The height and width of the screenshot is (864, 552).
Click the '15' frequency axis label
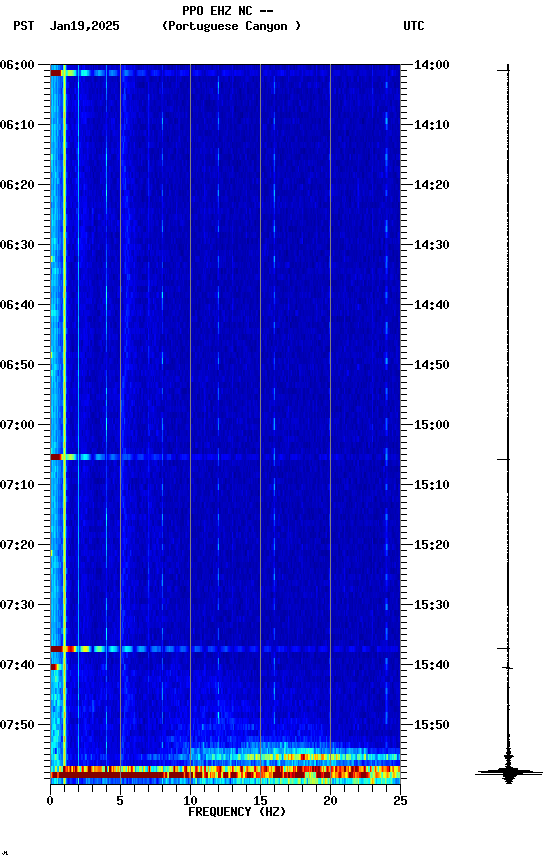pos(260,801)
